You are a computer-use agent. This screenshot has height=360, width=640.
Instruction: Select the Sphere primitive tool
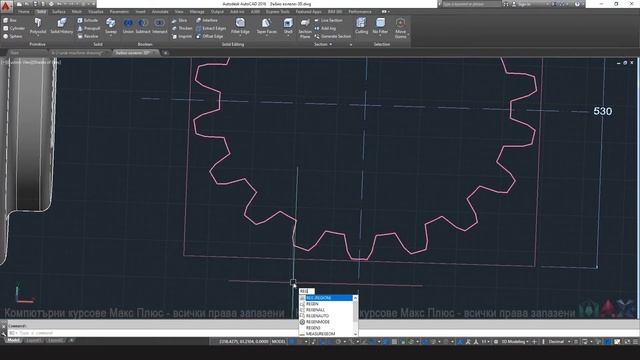[13, 36]
